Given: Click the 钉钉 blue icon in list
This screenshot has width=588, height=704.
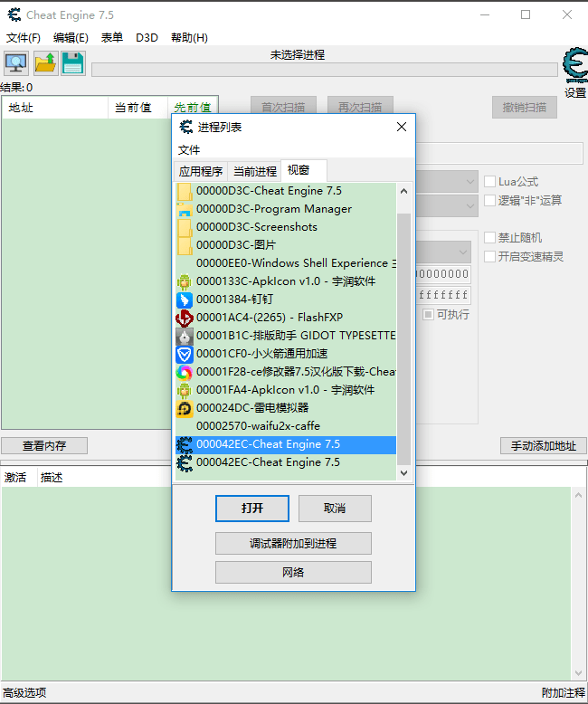Looking at the screenshot, I should (x=184, y=300).
